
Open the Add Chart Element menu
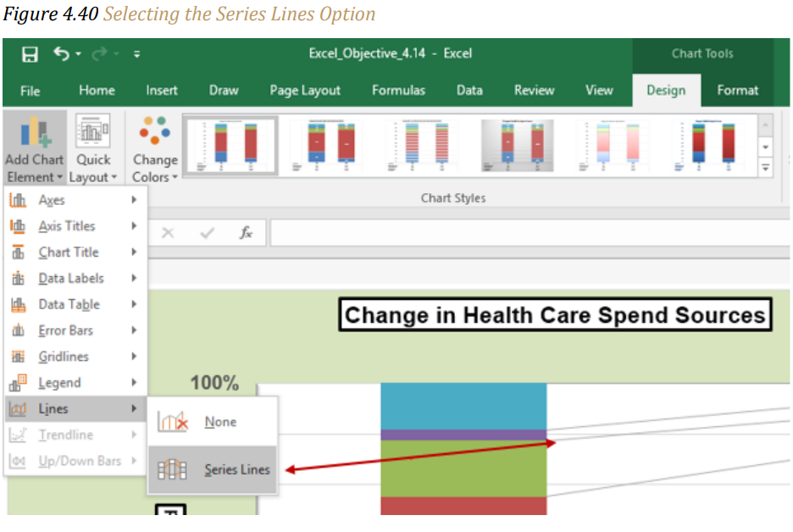click(x=35, y=148)
